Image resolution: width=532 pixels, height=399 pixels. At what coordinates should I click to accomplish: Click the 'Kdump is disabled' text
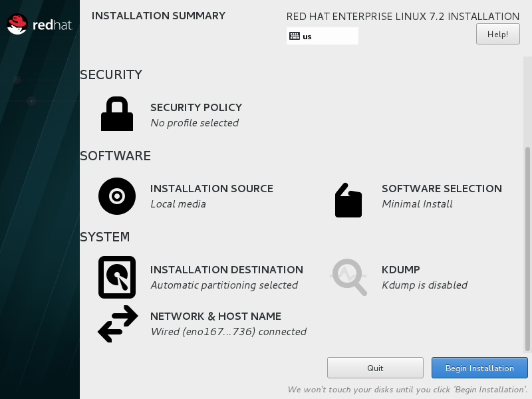click(424, 285)
